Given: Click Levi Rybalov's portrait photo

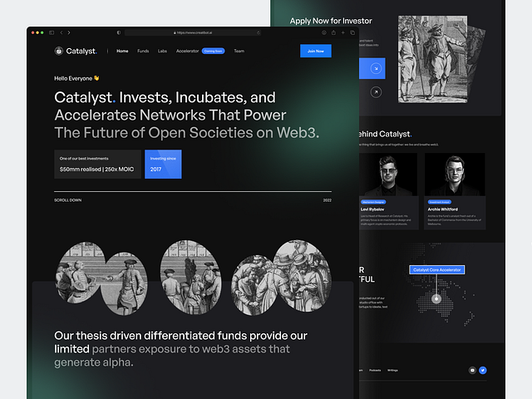Looking at the screenshot, I should [388, 175].
